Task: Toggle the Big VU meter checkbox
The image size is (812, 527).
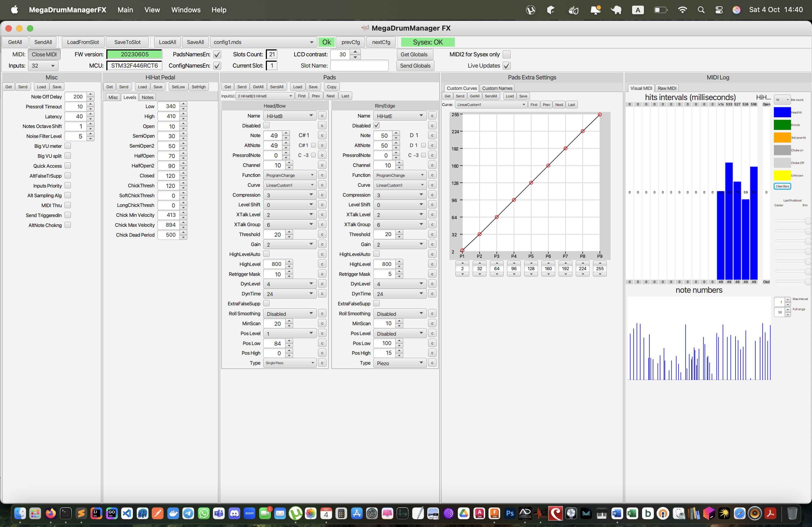Action: [68, 146]
